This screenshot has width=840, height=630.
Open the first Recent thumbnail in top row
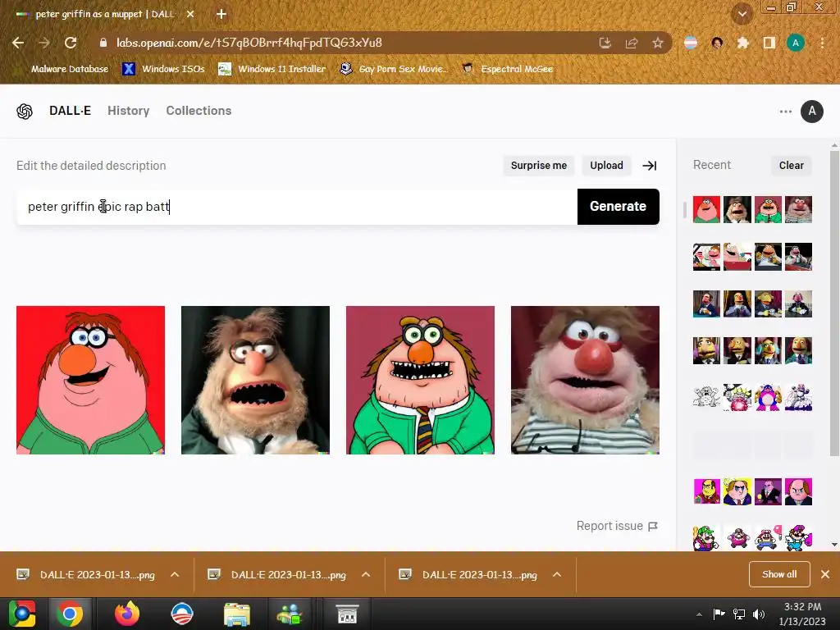tap(706, 209)
